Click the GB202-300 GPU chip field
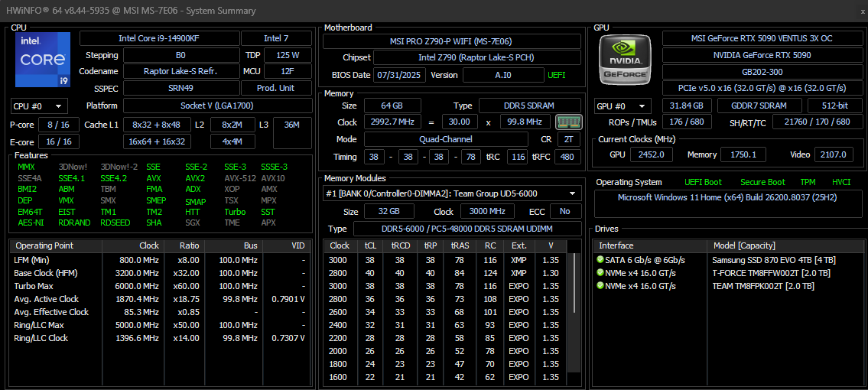 tap(762, 71)
